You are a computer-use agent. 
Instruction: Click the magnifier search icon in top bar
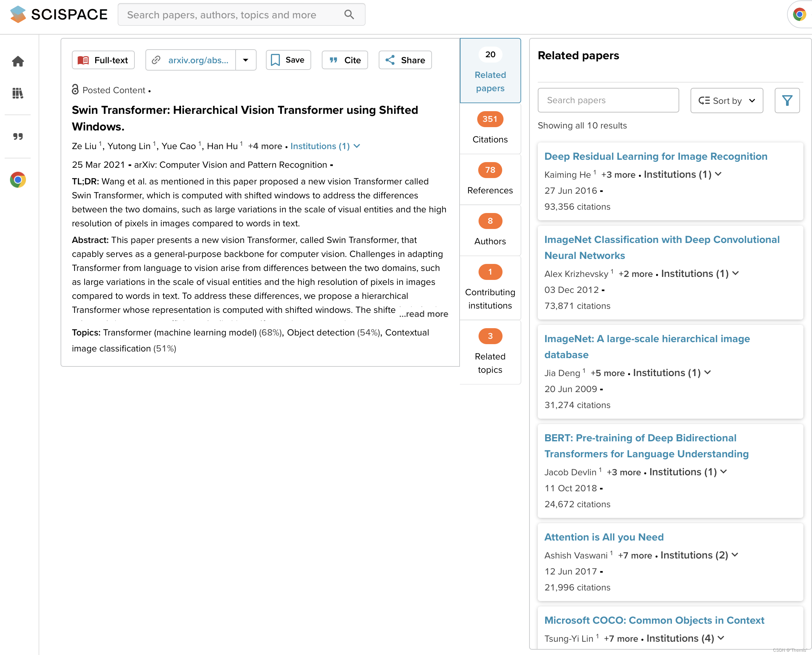(349, 15)
